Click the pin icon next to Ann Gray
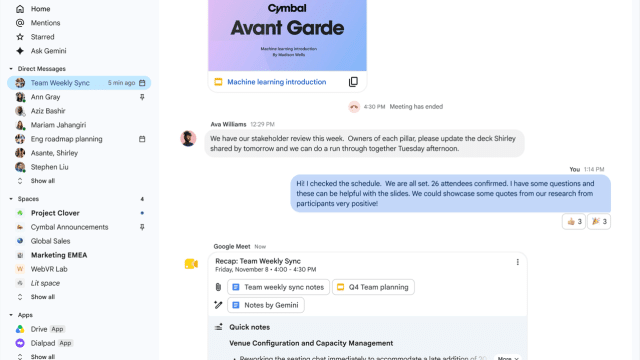The width and height of the screenshot is (640, 360). coord(142,97)
